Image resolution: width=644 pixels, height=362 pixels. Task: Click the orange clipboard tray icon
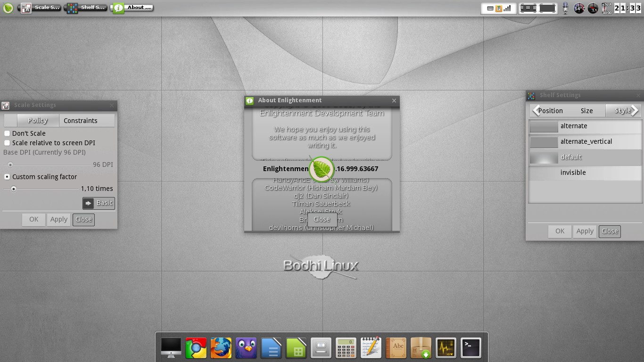tap(499, 8)
